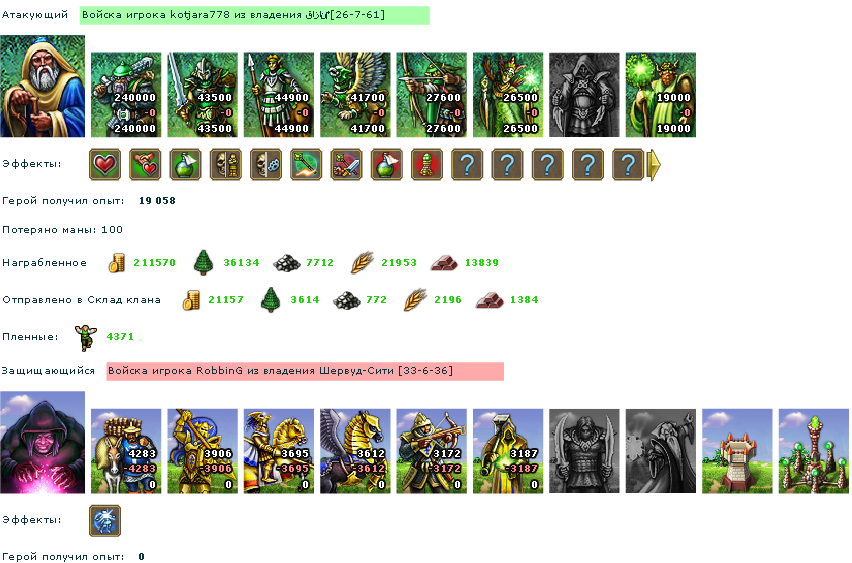
Task: Expand more effects with yellow arrow
Action: [x=654, y=164]
